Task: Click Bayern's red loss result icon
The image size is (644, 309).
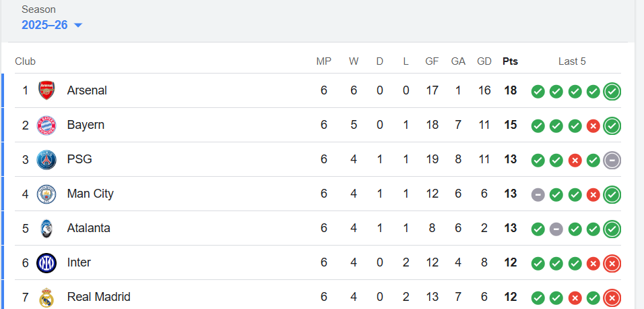Action: (x=593, y=126)
